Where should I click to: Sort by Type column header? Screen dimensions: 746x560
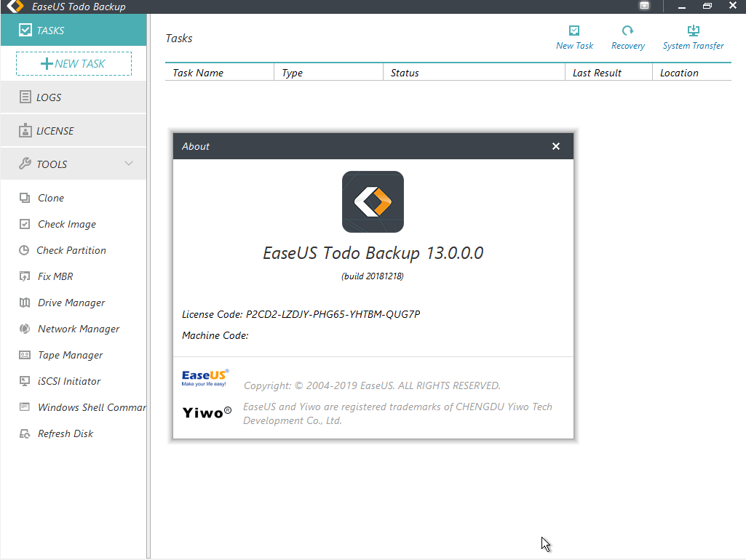click(x=329, y=73)
